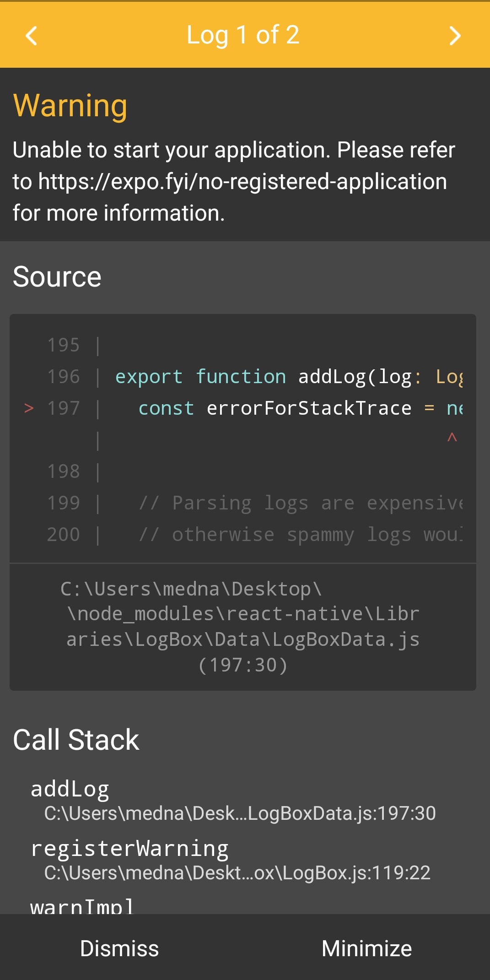
Task: Tap the 'Log 1 of 2' header title
Action: pos(243,35)
